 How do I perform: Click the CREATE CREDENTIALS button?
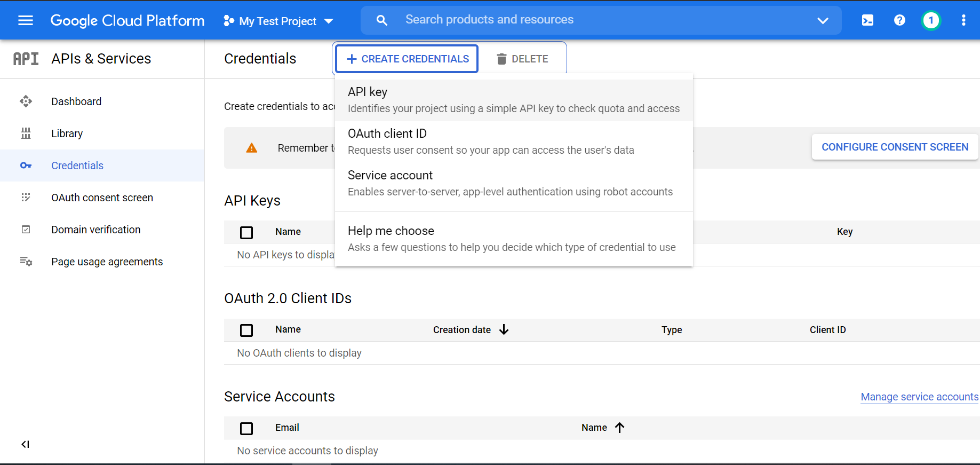coord(407,59)
